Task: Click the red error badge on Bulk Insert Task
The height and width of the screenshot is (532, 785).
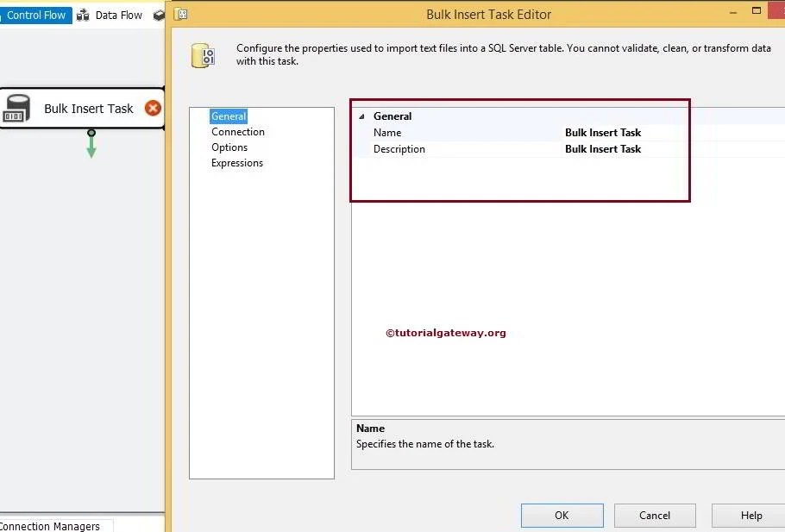Action: [153, 109]
